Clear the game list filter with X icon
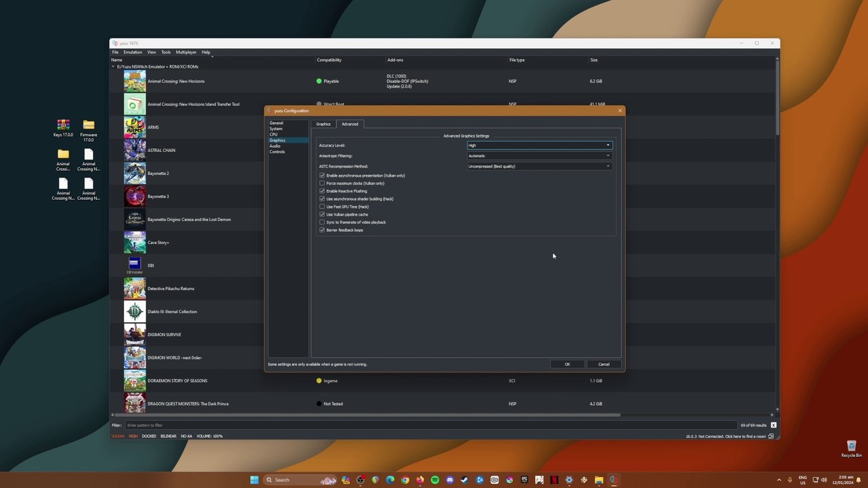 click(x=773, y=425)
